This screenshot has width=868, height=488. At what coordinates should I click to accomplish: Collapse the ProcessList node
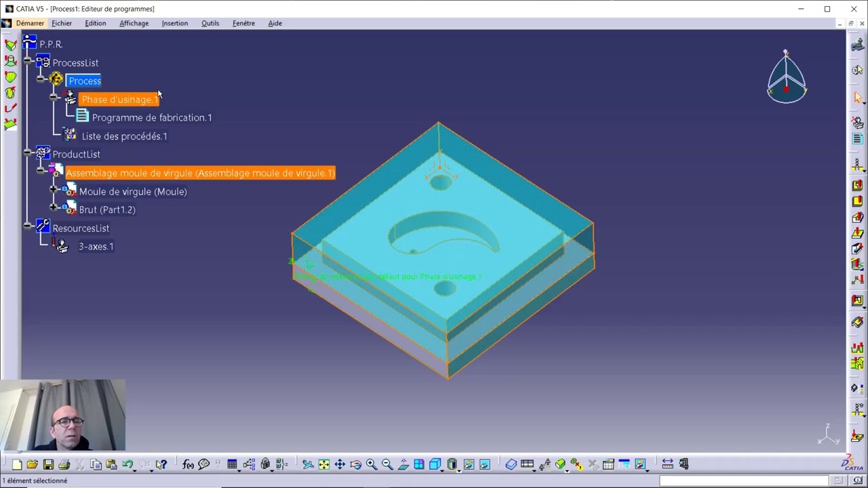tap(28, 61)
